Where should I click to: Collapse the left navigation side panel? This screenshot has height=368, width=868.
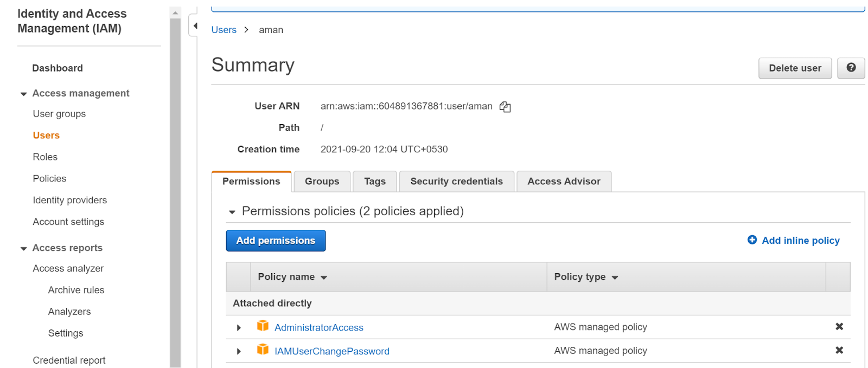coord(195,25)
